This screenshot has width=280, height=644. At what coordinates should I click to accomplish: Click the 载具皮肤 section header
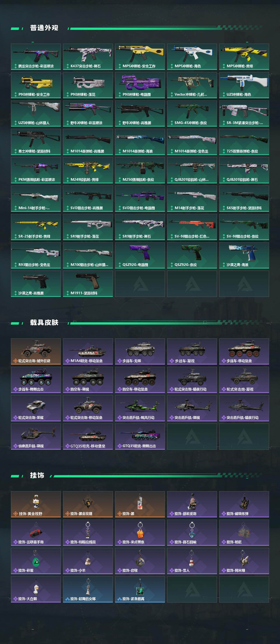[44, 322]
